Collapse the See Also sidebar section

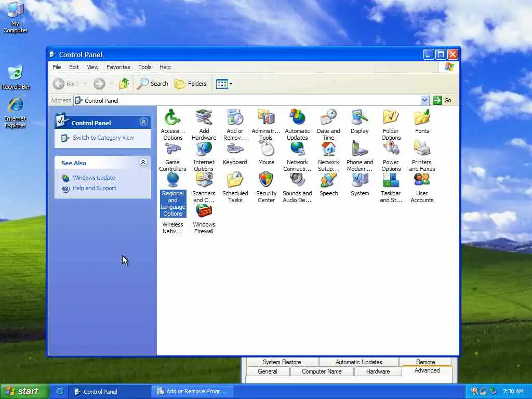point(143,162)
